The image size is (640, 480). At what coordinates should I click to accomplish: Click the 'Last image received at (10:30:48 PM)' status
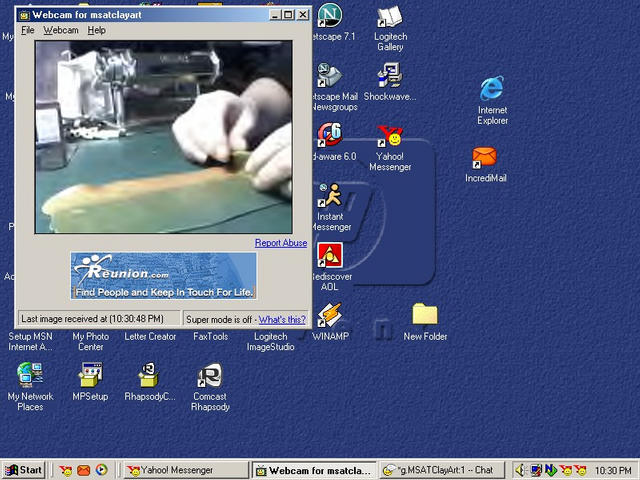click(x=92, y=319)
